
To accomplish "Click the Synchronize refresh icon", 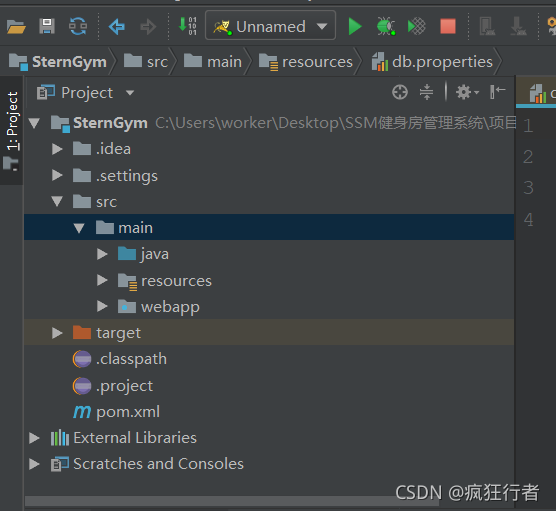I will (78, 27).
